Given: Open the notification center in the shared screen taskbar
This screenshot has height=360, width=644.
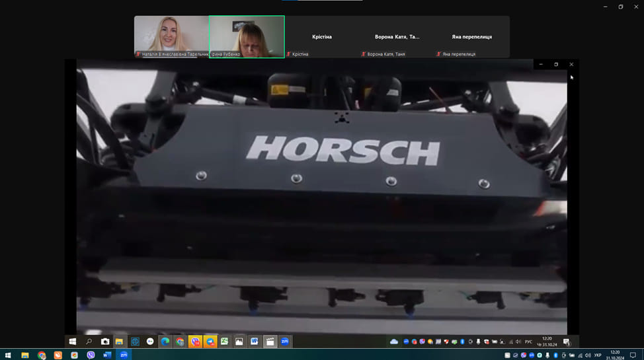Looking at the screenshot, I should pos(567,342).
